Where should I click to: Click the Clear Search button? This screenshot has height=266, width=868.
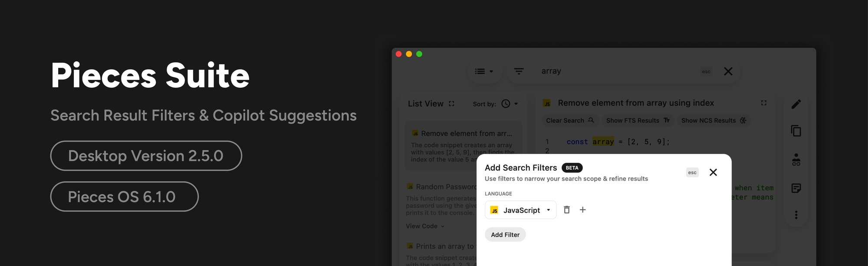click(x=570, y=121)
